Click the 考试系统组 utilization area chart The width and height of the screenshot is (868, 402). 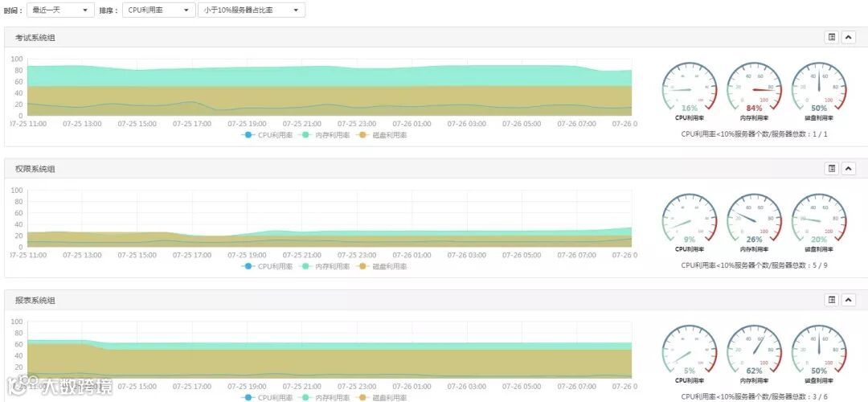tap(330, 87)
